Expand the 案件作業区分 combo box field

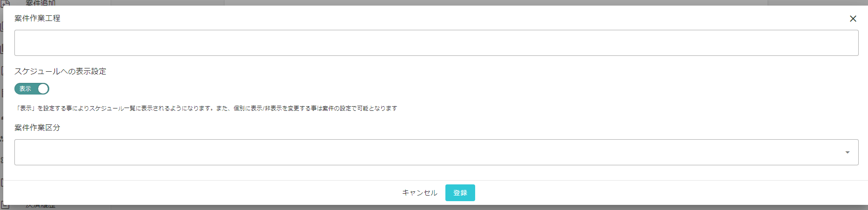coord(436,152)
